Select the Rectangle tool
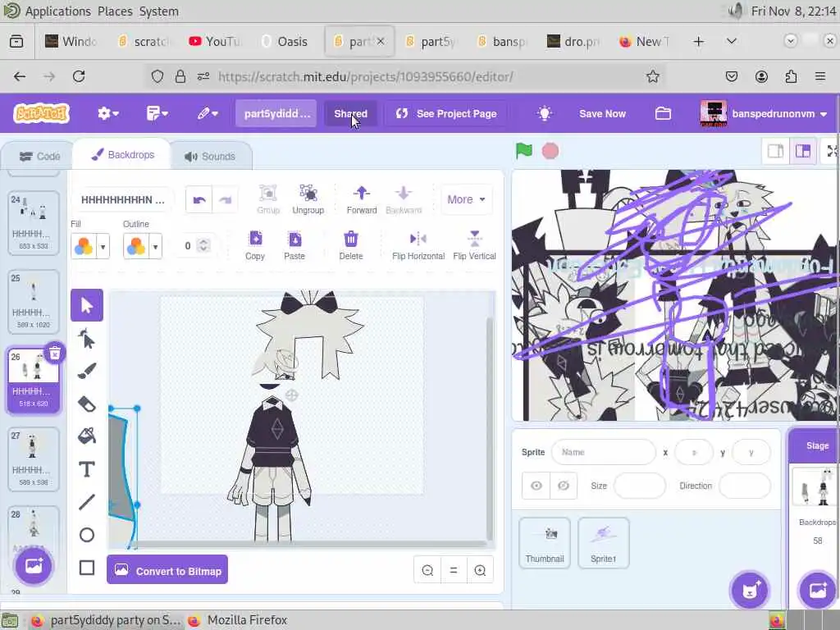 coord(87,568)
